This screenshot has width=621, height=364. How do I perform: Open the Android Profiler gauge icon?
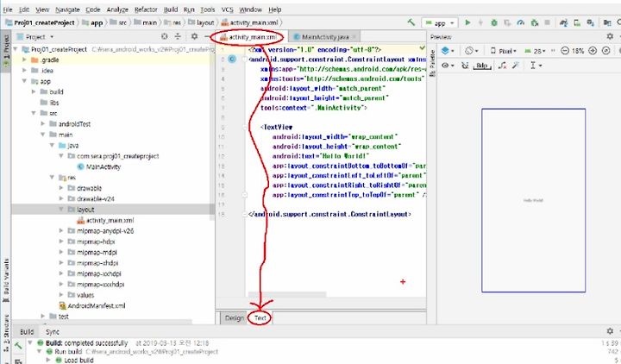click(x=521, y=23)
